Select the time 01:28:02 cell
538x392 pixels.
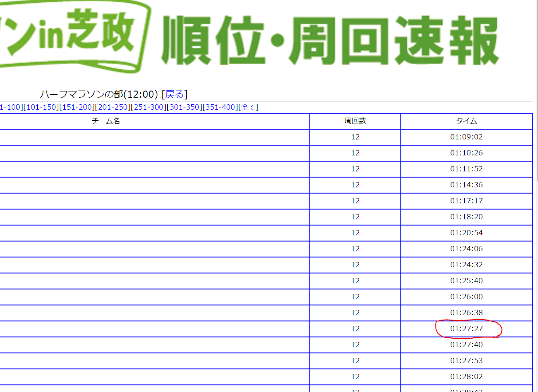(467, 377)
